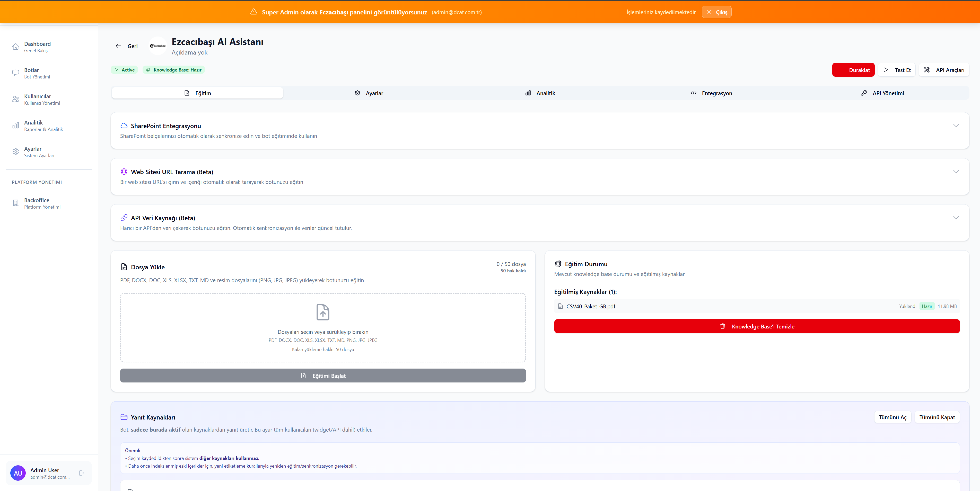Image resolution: width=980 pixels, height=491 pixels.
Task: Click the tools icon on API Araçları
Action: point(927,70)
